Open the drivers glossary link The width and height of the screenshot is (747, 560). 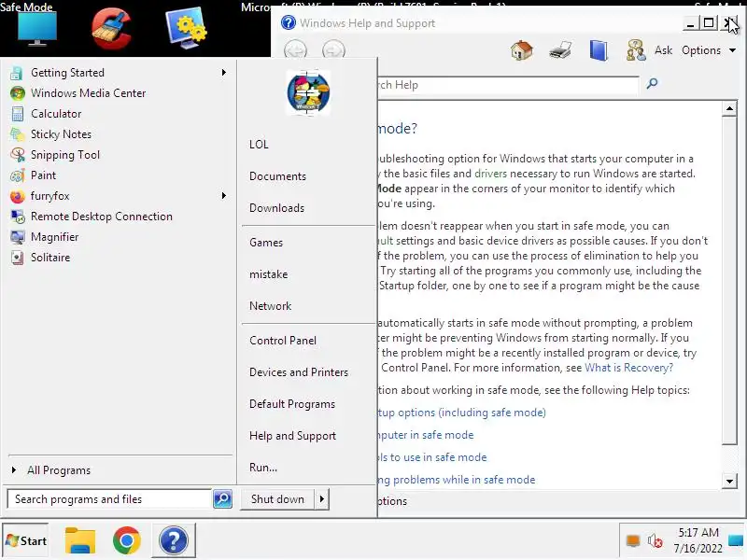pos(491,174)
